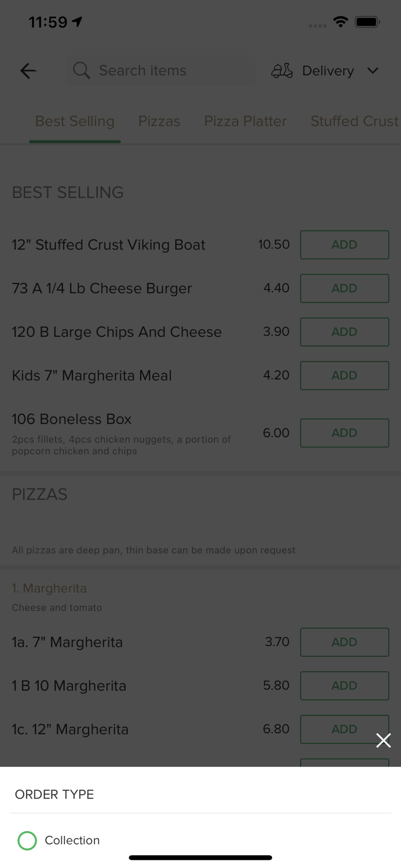Tap the Wi-Fi icon in status bar

point(341,21)
